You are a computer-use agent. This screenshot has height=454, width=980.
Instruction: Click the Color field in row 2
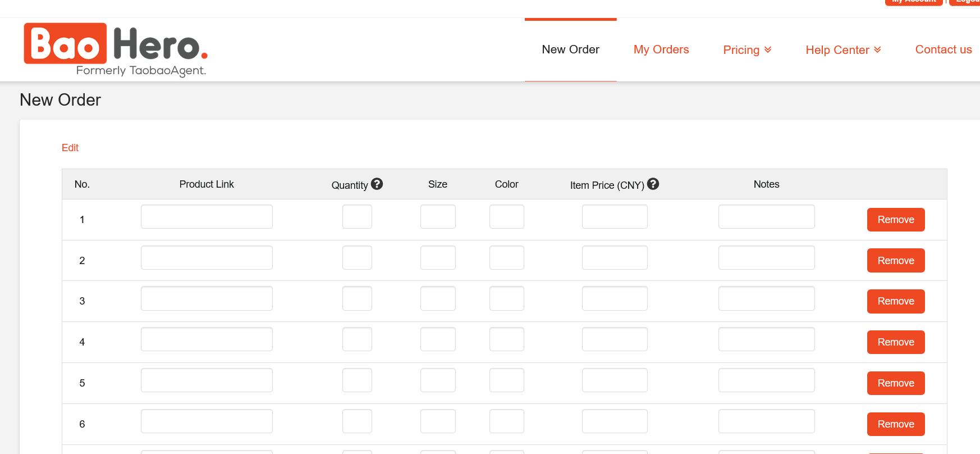coord(507,258)
